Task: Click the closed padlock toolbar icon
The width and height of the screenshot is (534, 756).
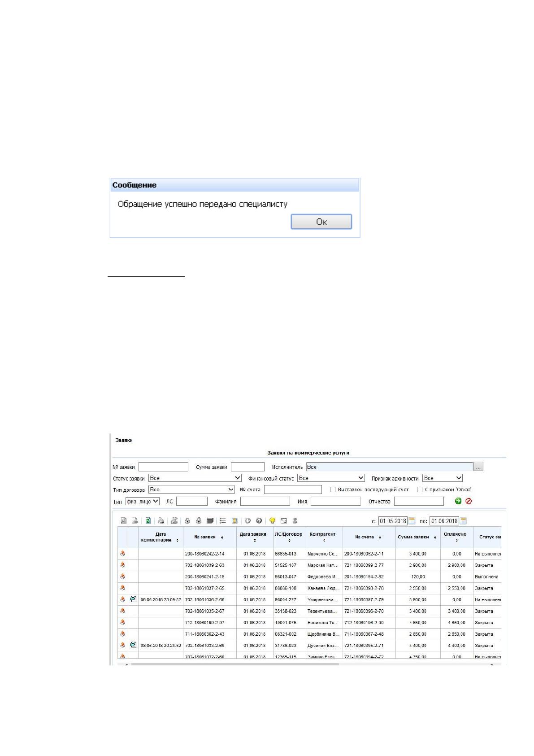Action: 187,521
